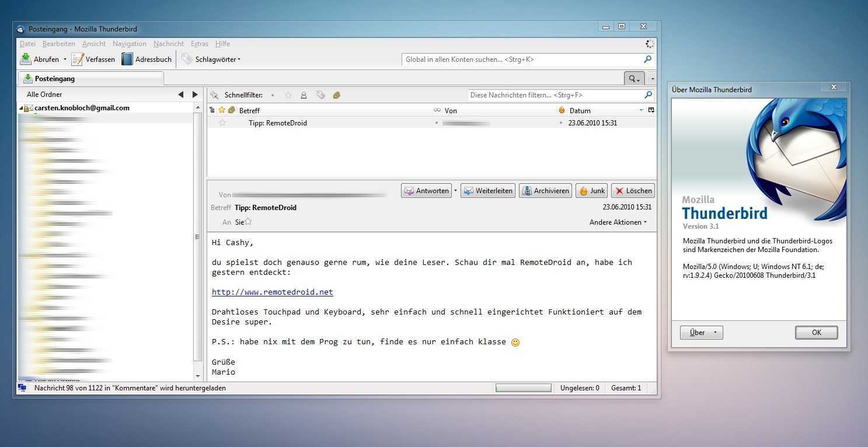Open the remotedroid.net link
Viewport: 868px width, 447px height.
point(273,292)
